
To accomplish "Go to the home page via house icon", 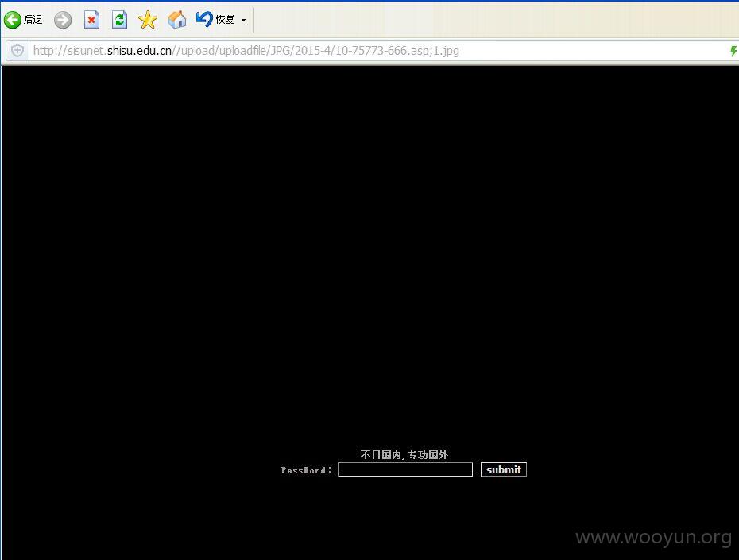I will coord(177,20).
